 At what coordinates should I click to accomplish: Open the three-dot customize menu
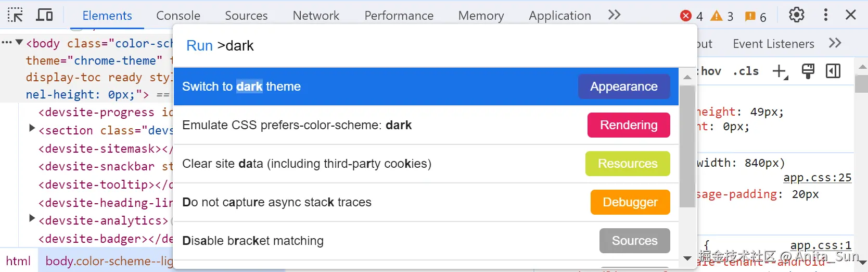pyautogui.click(x=825, y=15)
